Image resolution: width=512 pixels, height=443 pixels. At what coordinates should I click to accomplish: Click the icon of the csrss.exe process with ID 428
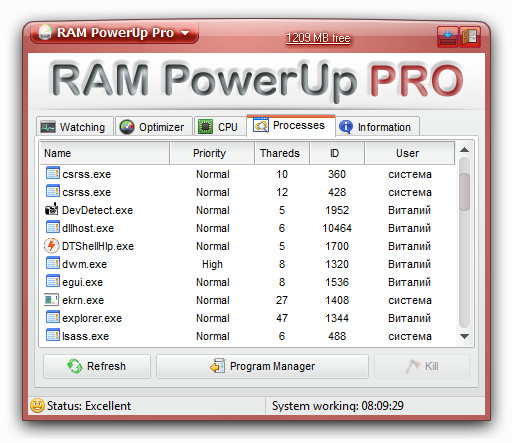[52, 191]
